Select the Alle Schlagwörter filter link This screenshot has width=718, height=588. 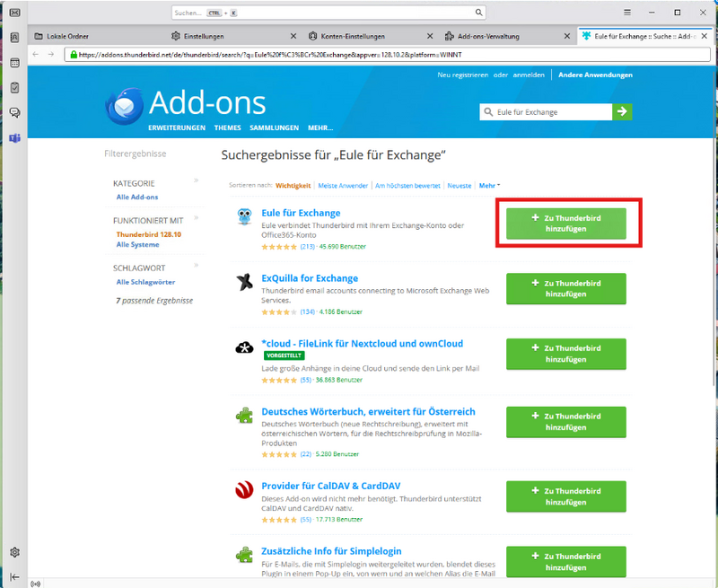145,282
